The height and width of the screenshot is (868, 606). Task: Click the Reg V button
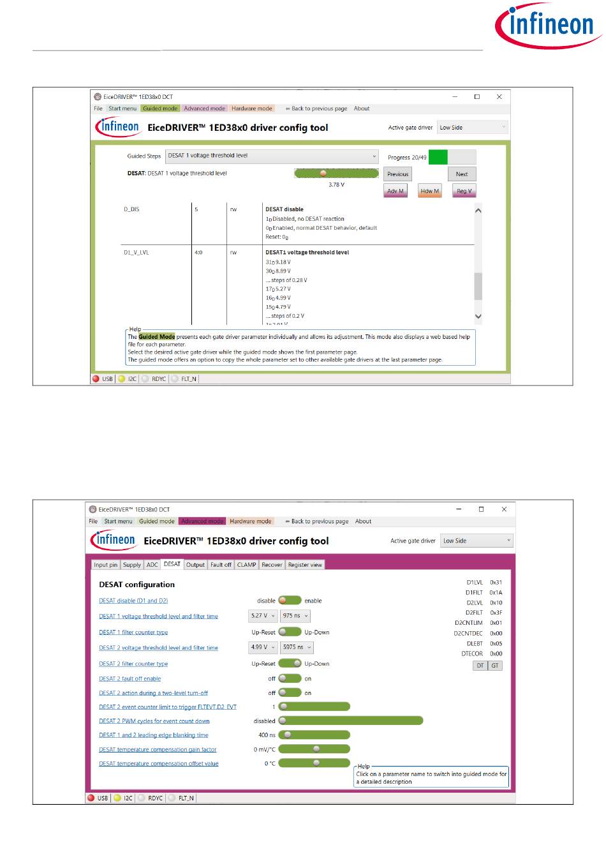coord(464,191)
